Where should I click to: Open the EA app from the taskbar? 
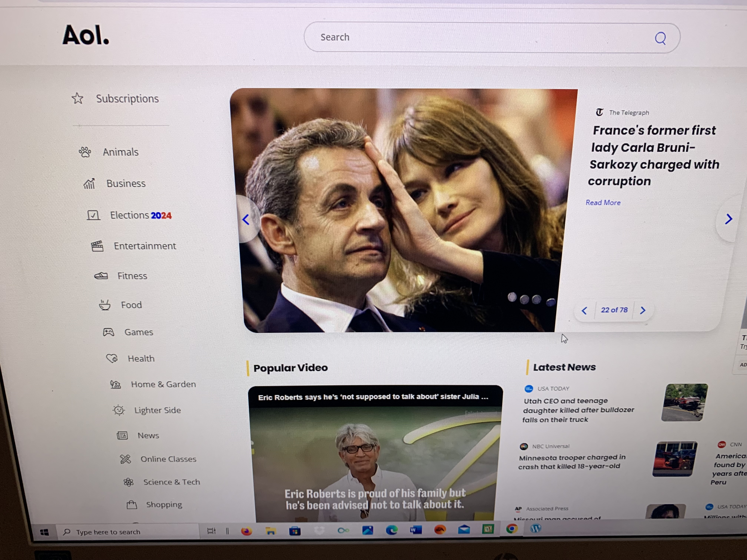pyautogui.click(x=440, y=530)
